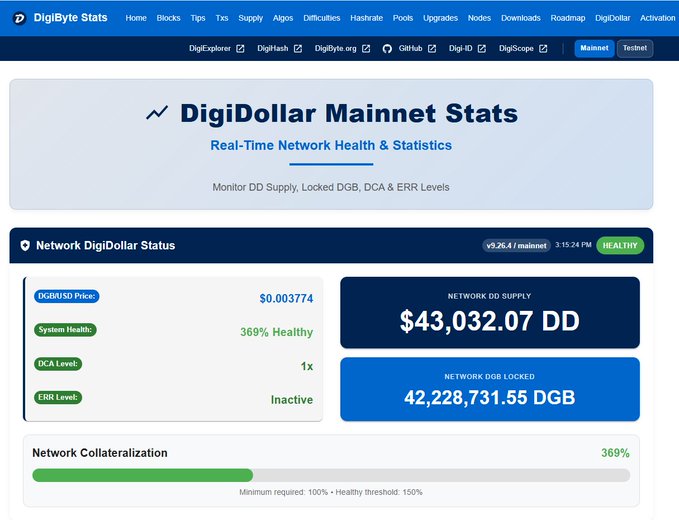Open the Blocks page
Image resolution: width=679 pixels, height=520 pixels.
168,18
